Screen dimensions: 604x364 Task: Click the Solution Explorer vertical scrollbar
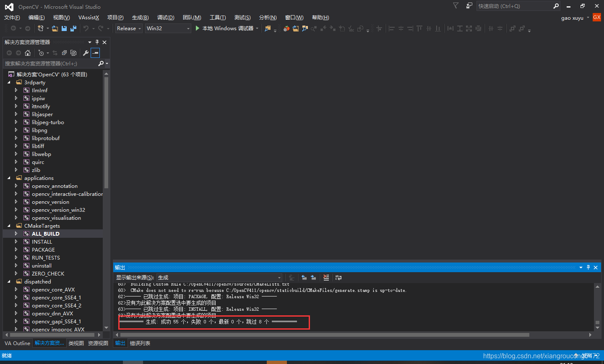[x=106, y=133]
